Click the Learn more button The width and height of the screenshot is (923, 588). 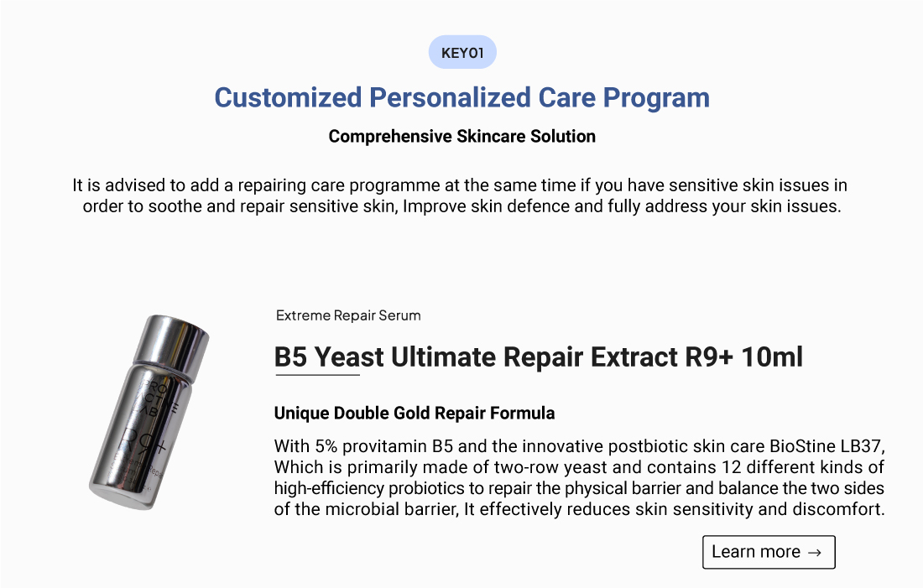point(768,552)
